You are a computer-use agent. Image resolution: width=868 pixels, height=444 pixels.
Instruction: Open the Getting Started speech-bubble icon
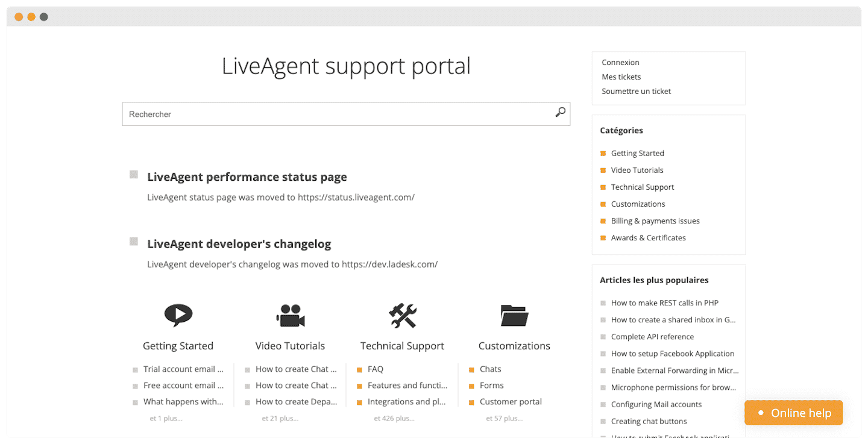pos(178,315)
